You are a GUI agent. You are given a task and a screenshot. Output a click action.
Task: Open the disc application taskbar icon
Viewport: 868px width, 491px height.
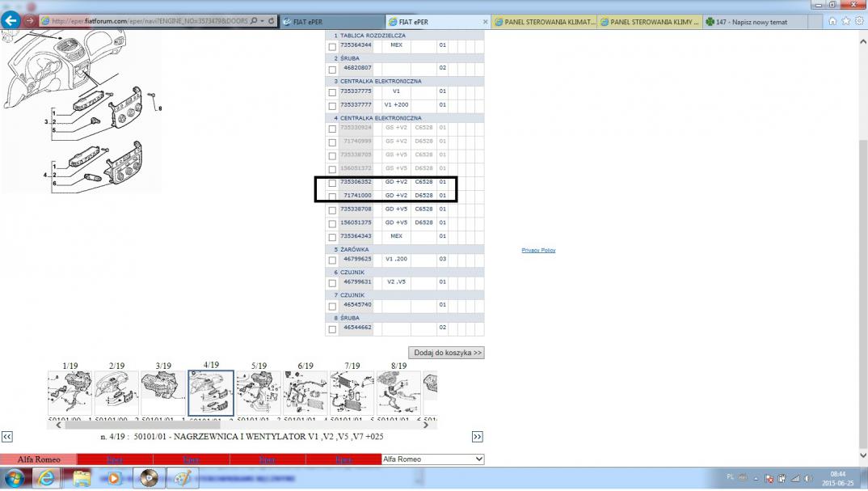click(149, 478)
